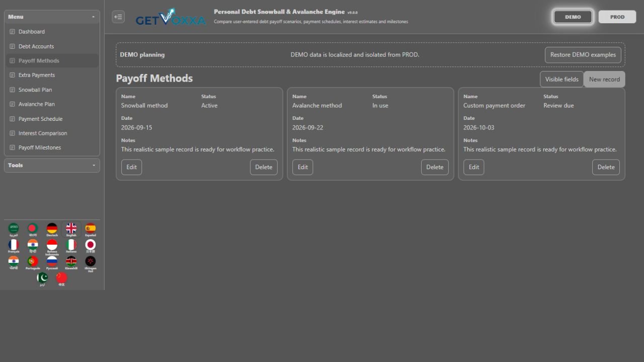This screenshot has width=644, height=362.
Task: Click 'Custom payment order' name text
Action: point(494,106)
